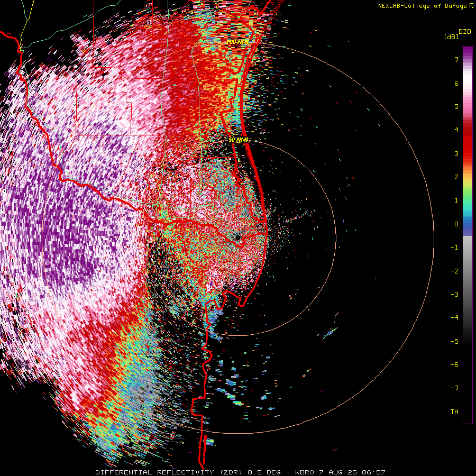The width and height of the screenshot is (476, 476).
Task: Click the 2 dB scale label
Action: [x=456, y=177]
